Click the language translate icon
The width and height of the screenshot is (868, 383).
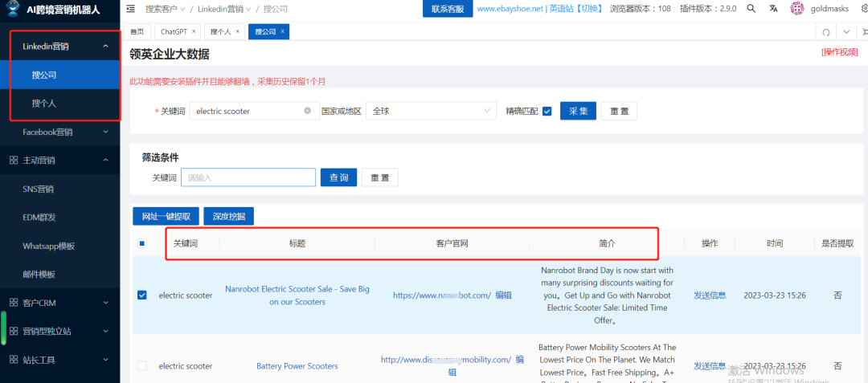pyautogui.click(x=773, y=8)
